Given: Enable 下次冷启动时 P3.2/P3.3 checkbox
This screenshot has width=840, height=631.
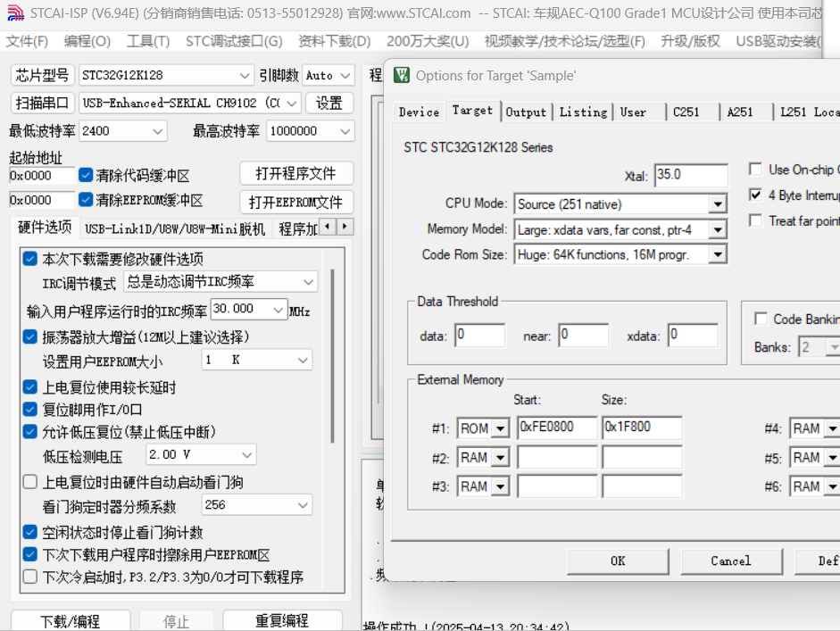Looking at the screenshot, I should (x=30, y=577).
